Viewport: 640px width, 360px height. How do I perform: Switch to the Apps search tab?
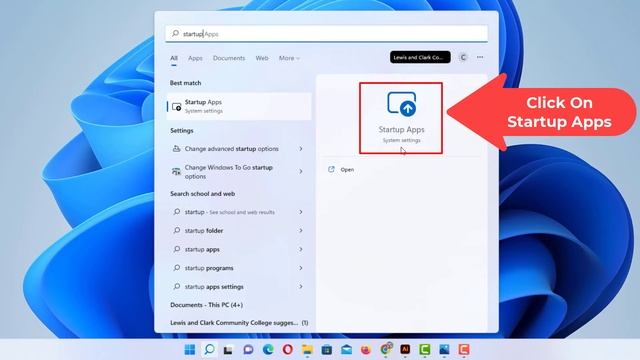point(195,58)
